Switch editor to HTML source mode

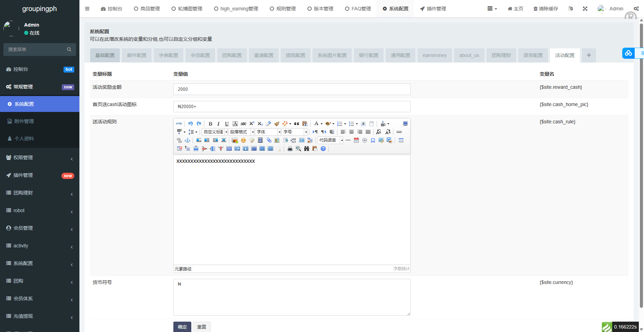pyautogui.click(x=179, y=123)
